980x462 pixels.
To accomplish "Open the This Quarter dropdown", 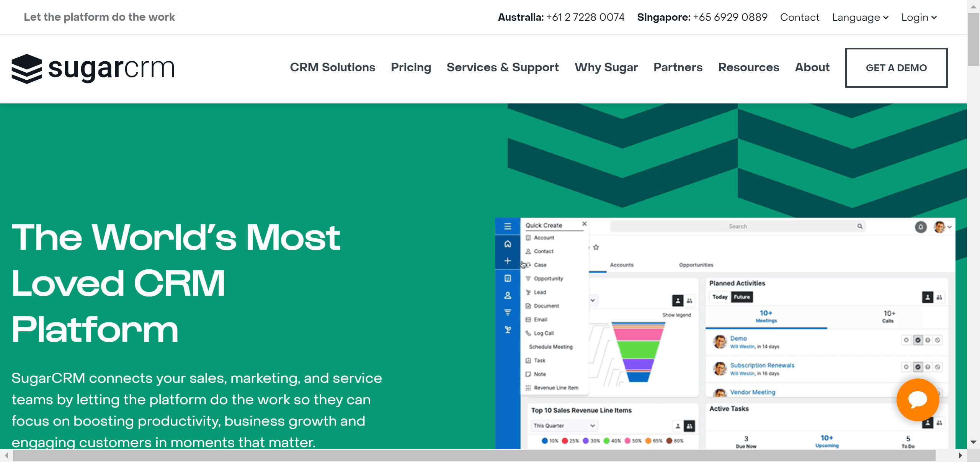I will [x=563, y=426].
